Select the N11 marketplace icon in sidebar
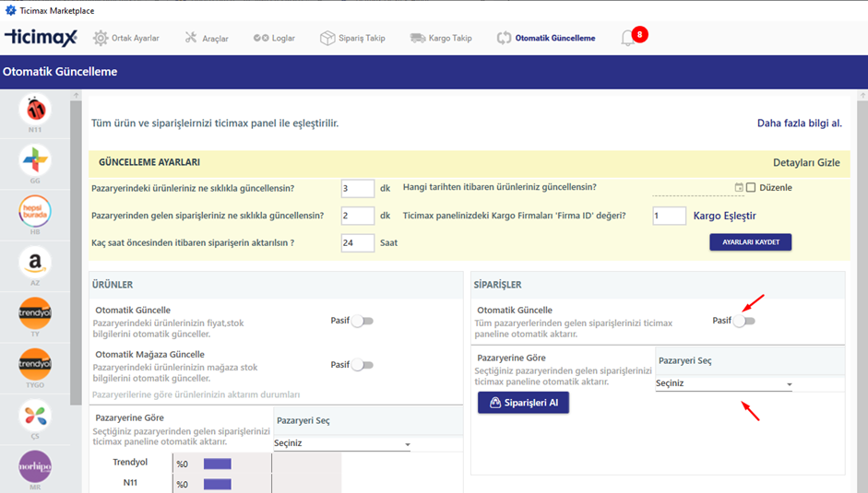 click(x=35, y=110)
